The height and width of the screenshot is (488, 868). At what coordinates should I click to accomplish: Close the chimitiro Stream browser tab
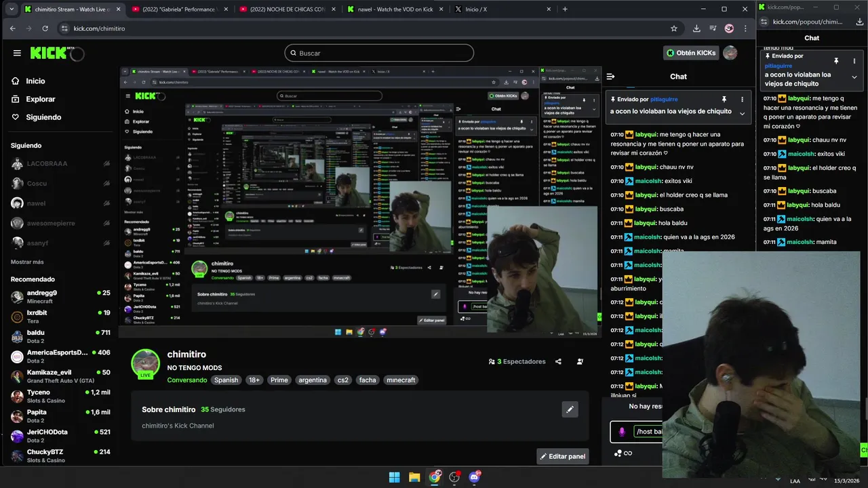(117, 9)
